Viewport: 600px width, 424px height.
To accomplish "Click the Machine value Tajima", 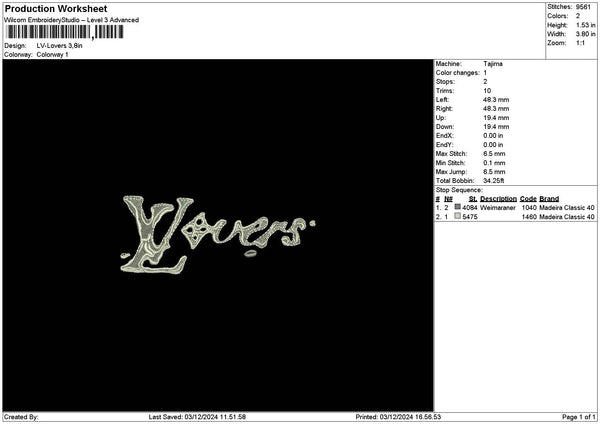I will pos(493,64).
